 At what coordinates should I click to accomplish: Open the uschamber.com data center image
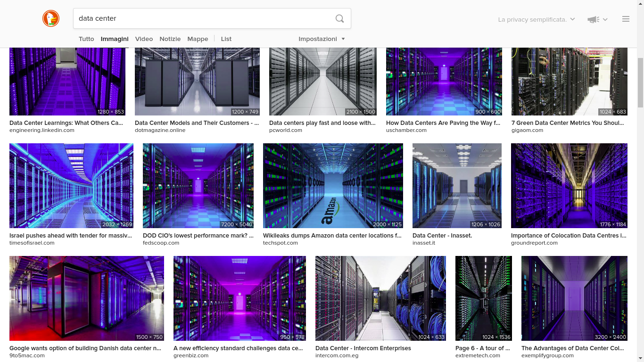[444, 81]
